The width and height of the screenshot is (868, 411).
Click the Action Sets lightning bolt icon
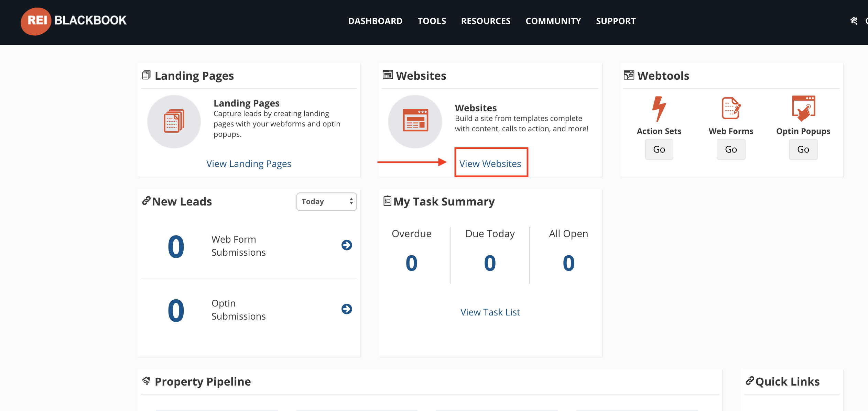pos(659,109)
